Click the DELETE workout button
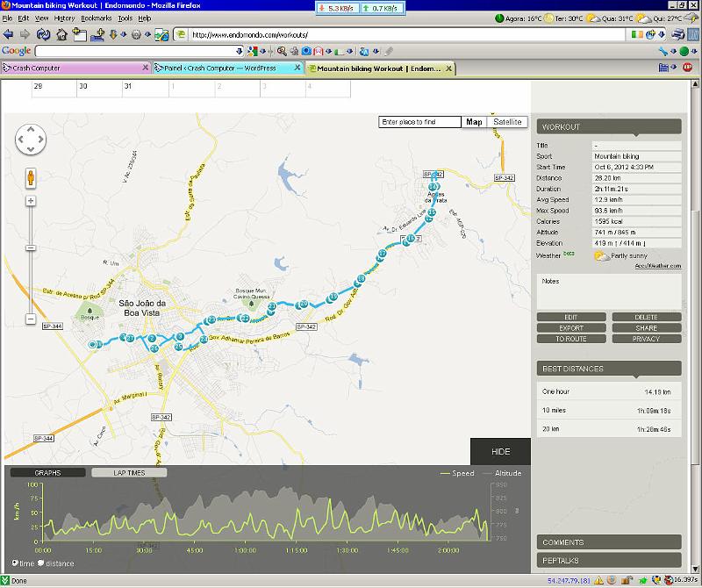 647,317
